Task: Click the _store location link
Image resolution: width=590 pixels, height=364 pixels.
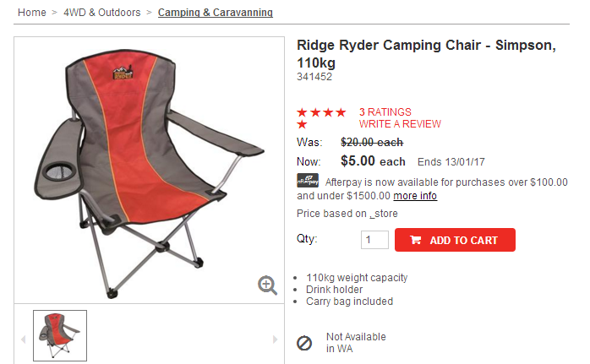Action: click(x=384, y=214)
